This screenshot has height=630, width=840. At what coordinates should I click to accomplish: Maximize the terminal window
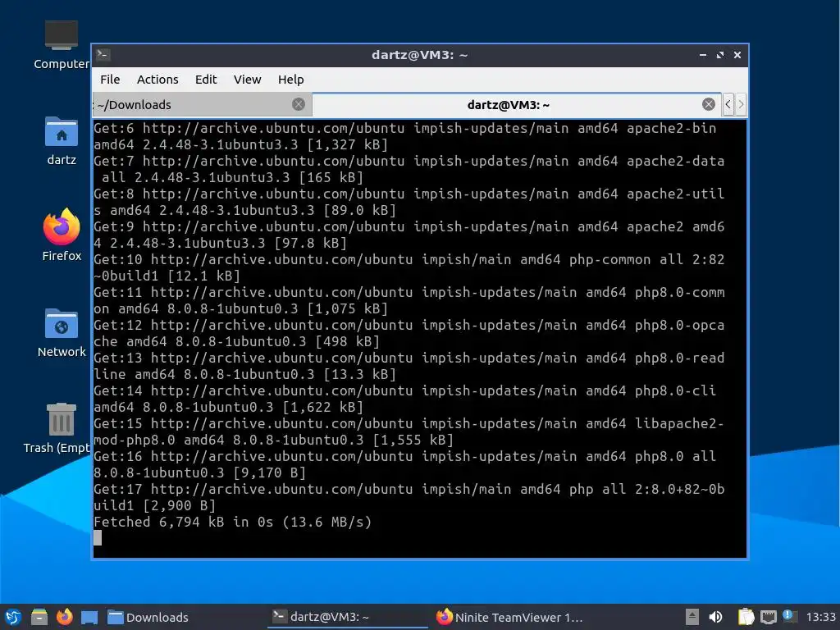pyautogui.click(x=720, y=55)
